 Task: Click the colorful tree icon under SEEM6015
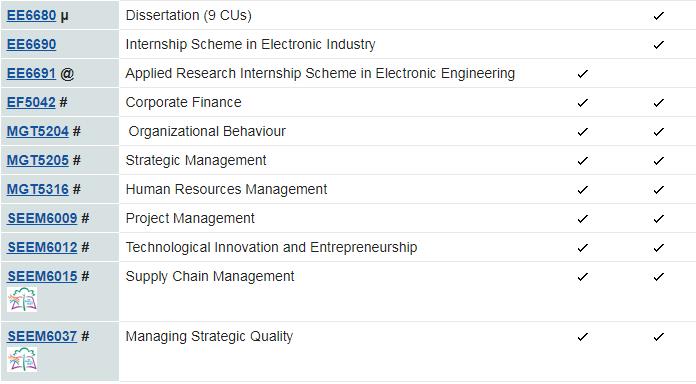coord(22,299)
